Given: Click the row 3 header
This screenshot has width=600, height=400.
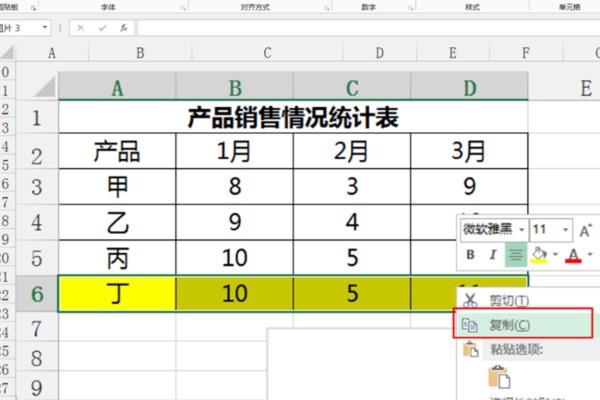Looking at the screenshot, I should pyautogui.click(x=37, y=185).
